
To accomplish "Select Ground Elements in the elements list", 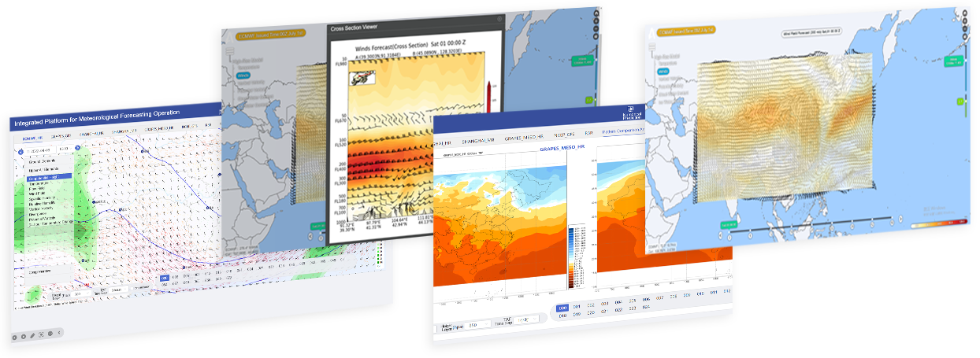I will 42,161.
